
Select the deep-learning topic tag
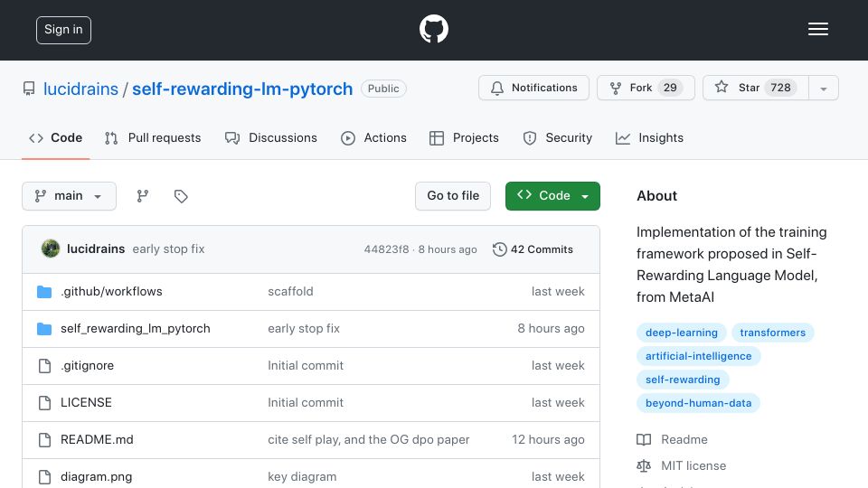coord(682,333)
